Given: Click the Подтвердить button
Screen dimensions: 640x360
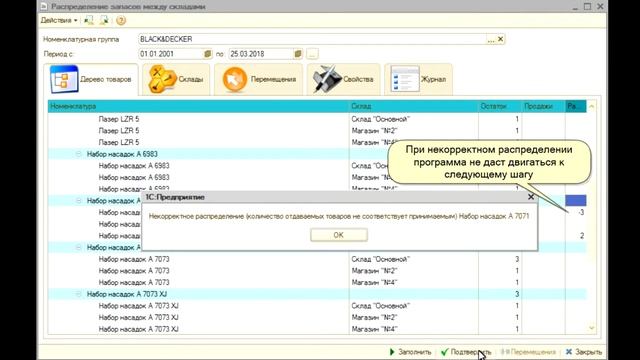Looking at the screenshot, I should (466, 352).
